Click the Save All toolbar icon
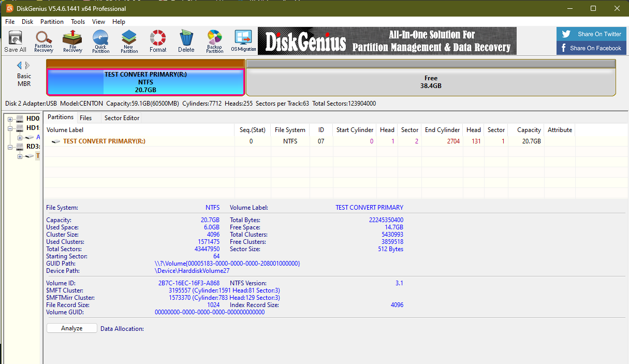Screen dimensions: 629x364 click(15, 41)
